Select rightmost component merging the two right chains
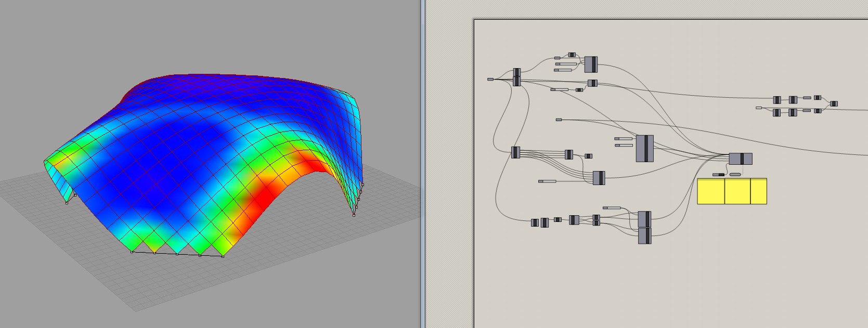Viewport: 868px width, 328px height. tap(834, 103)
